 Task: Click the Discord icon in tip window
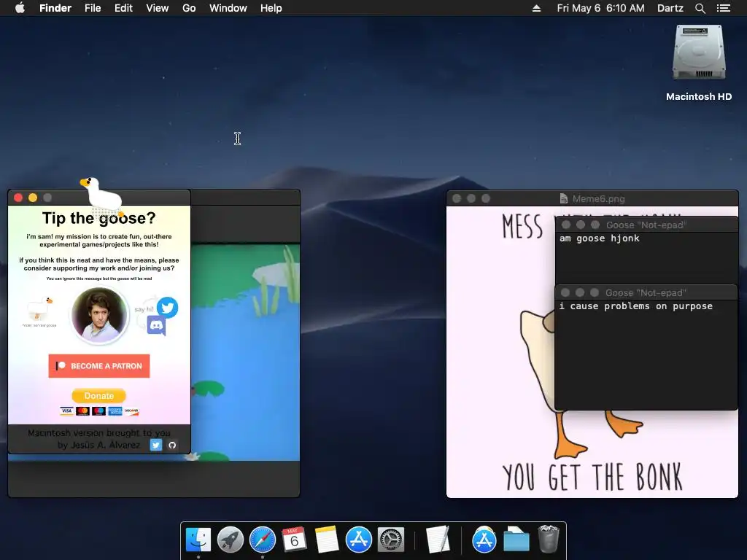point(156,326)
